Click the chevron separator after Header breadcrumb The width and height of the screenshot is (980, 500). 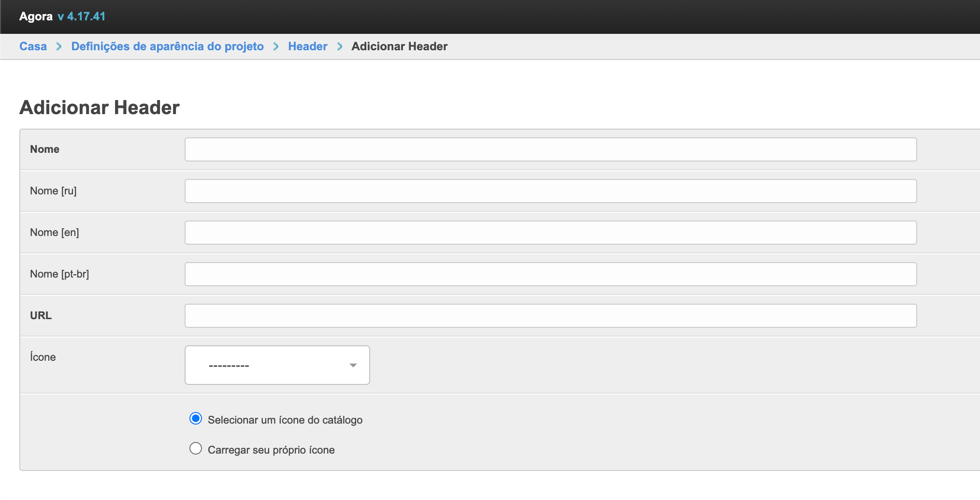click(x=340, y=46)
